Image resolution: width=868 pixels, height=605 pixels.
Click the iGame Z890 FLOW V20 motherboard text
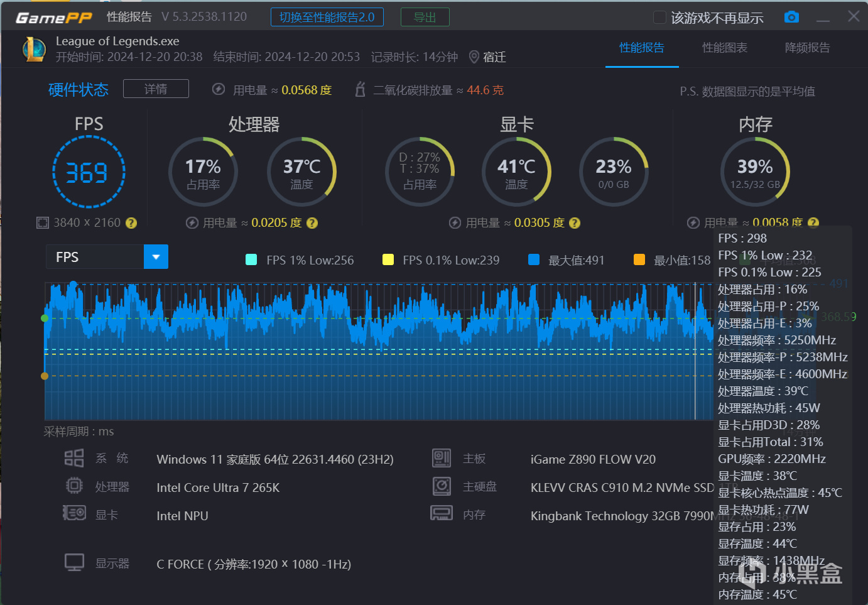click(593, 459)
